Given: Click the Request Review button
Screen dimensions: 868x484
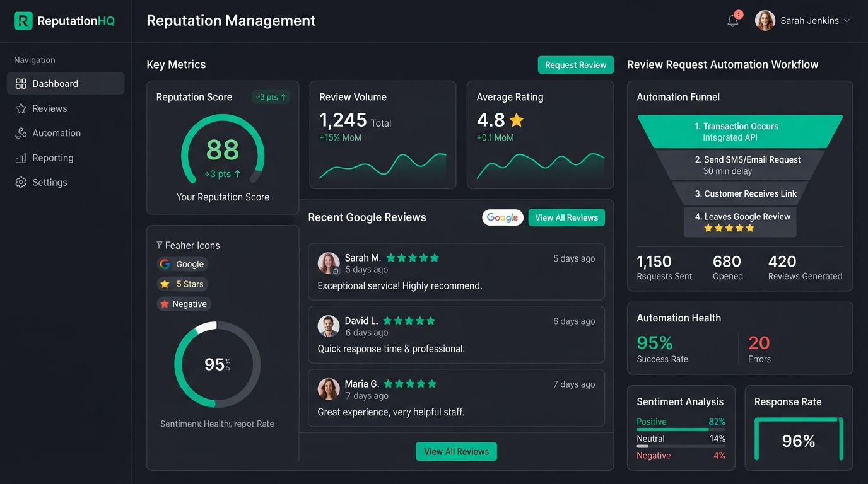Looking at the screenshot, I should [x=576, y=65].
